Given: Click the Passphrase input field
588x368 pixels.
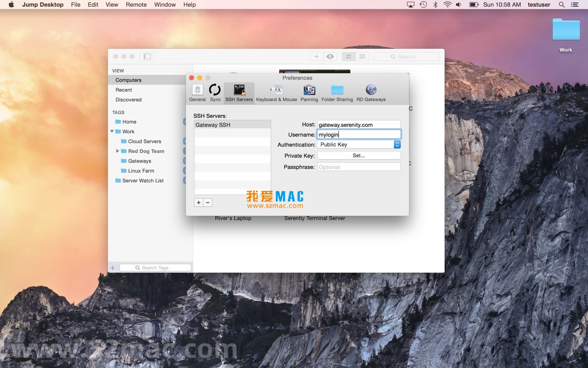Looking at the screenshot, I should coord(359,167).
